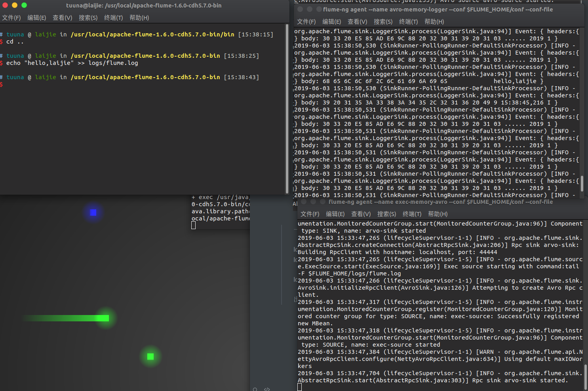Screen dimensions: 588x391
Task: Click the tuuna@laijie terminal title bar
Action: (x=144, y=6)
